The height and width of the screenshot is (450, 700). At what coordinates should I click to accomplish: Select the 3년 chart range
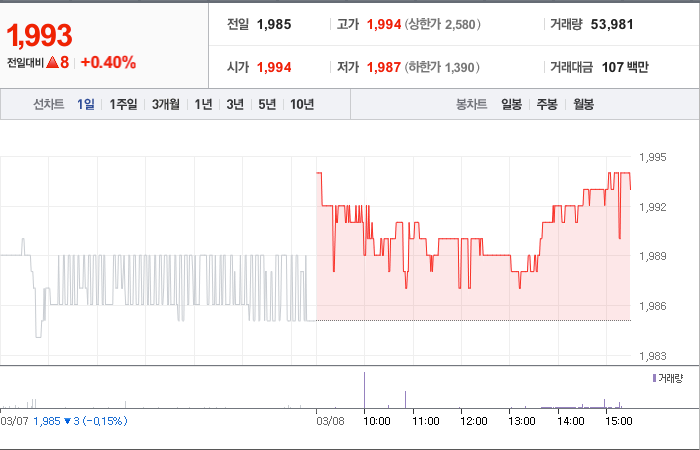235,104
